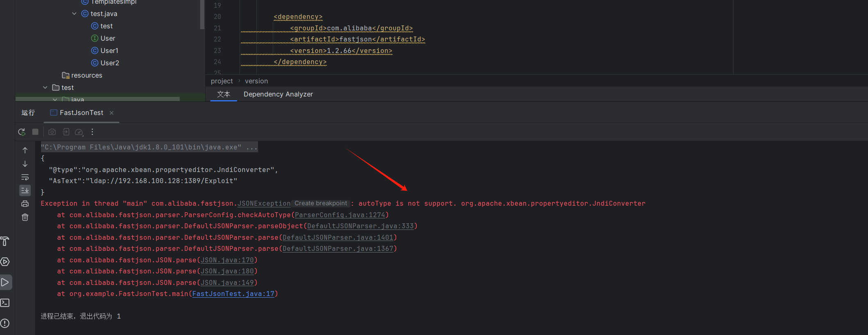The height and width of the screenshot is (335, 868).
Task: Switch to the Dependency Analyzer tab
Action: pos(278,94)
